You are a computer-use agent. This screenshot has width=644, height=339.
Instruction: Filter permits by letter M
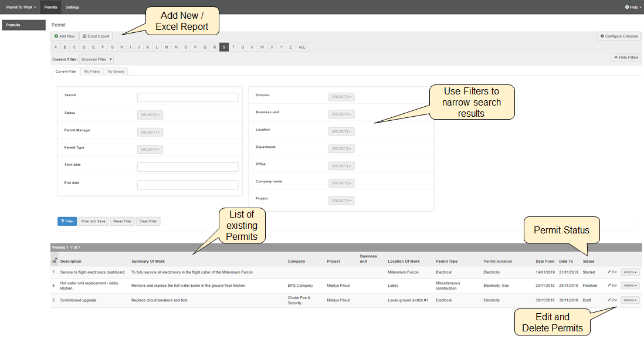click(167, 47)
